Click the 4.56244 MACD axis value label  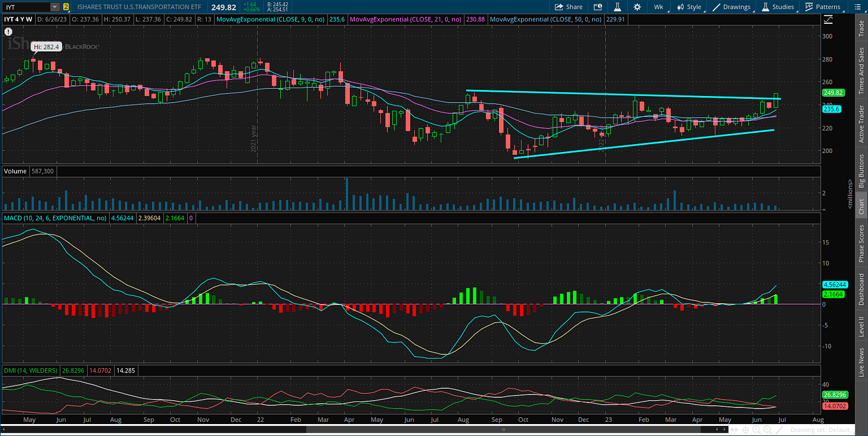(x=834, y=284)
